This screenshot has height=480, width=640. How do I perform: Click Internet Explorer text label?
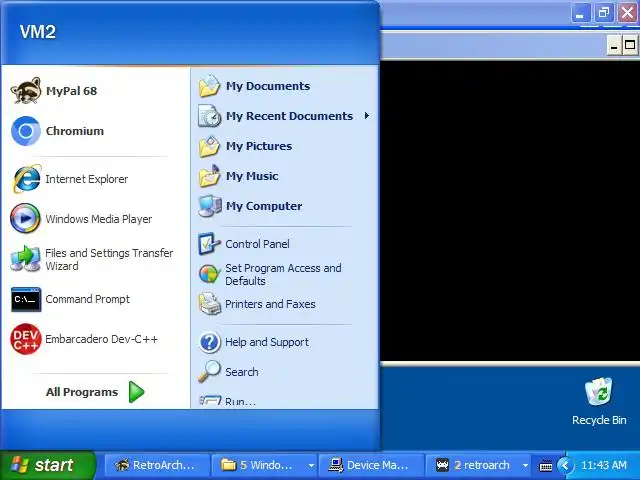[87, 179]
